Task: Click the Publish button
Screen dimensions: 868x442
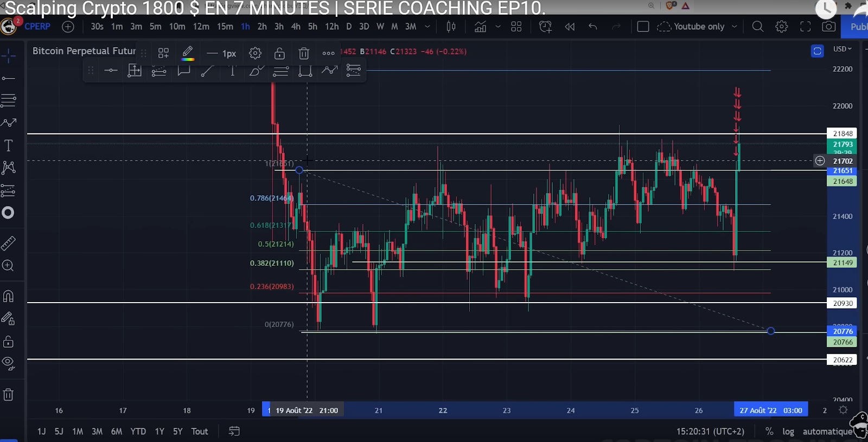Action: [856, 27]
